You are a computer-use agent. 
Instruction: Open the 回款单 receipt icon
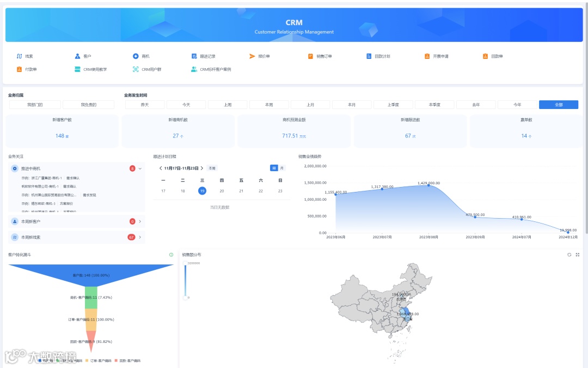coord(485,56)
